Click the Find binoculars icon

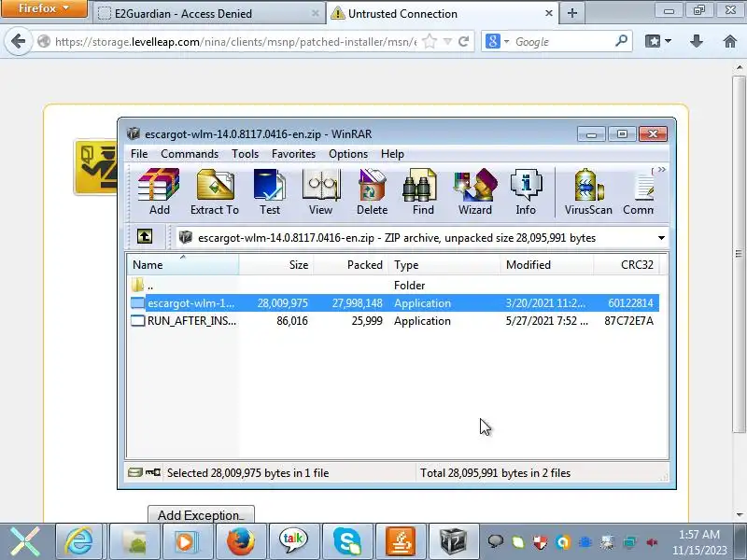pos(423,192)
